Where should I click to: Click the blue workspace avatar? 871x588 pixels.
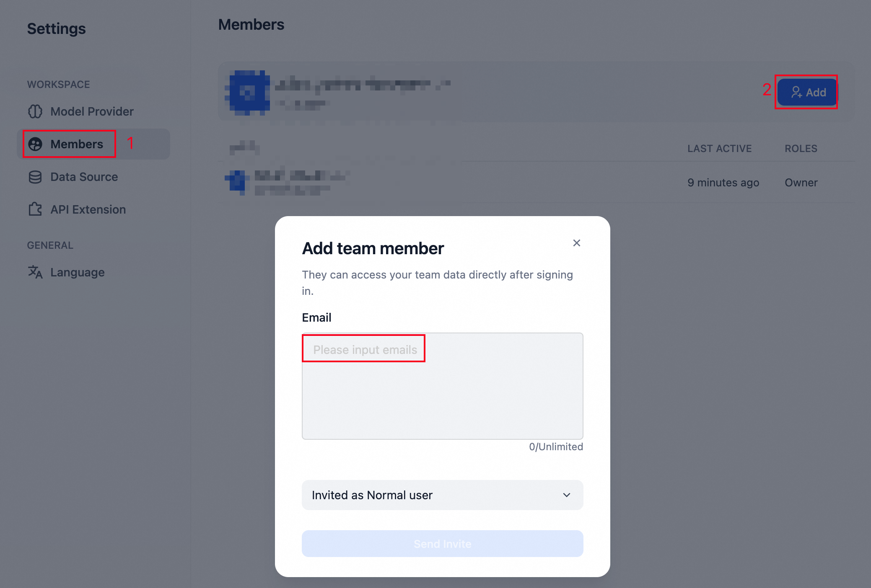pyautogui.click(x=247, y=92)
